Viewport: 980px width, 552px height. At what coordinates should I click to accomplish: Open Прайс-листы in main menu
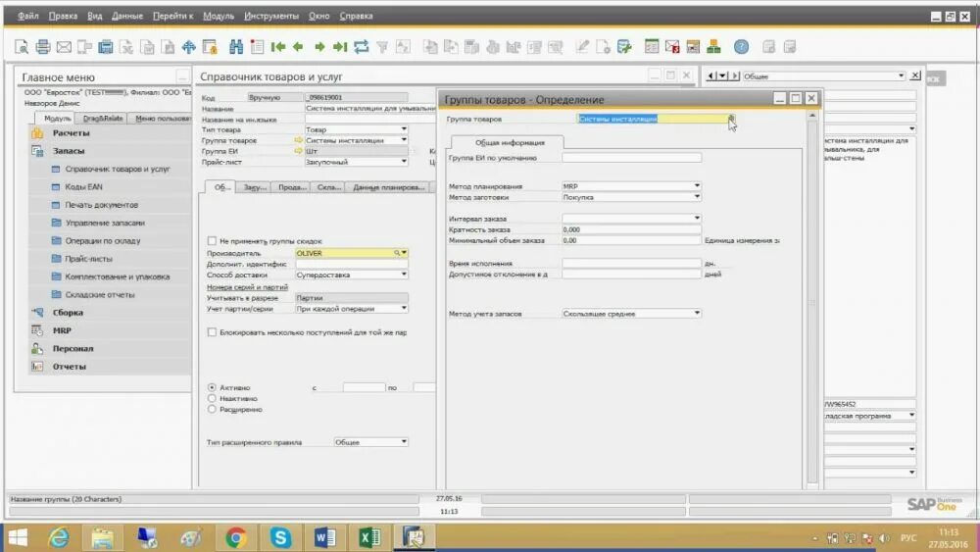click(x=89, y=258)
